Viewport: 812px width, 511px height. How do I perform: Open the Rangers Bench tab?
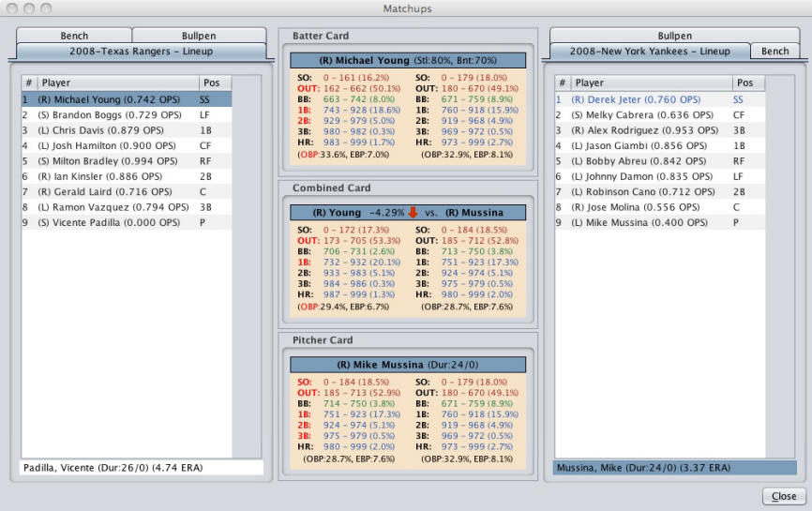click(x=74, y=36)
